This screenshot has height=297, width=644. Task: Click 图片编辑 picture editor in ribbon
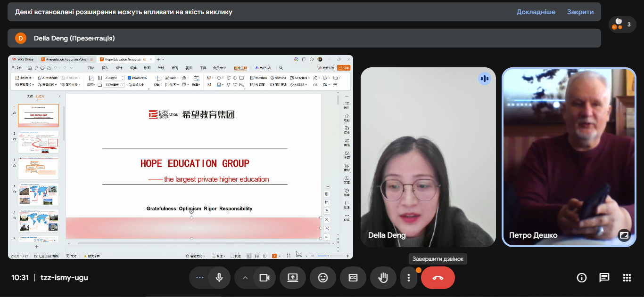(258, 78)
